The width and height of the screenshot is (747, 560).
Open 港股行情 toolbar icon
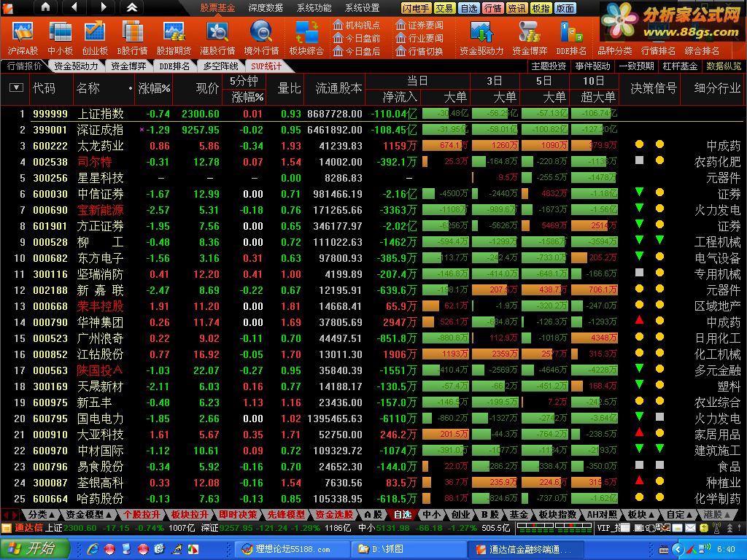coord(217,38)
